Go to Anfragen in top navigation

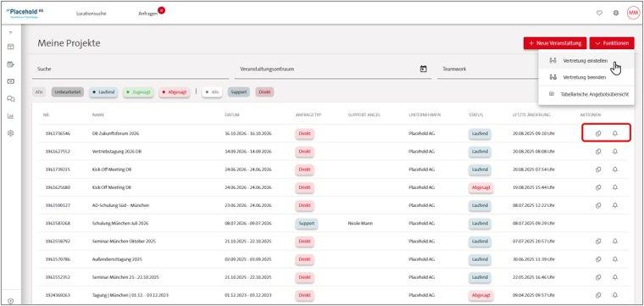pos(148,14)
